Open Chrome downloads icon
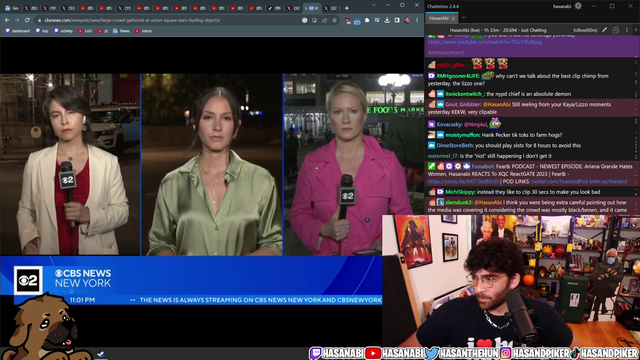640x360 pixels. [387, 20]
